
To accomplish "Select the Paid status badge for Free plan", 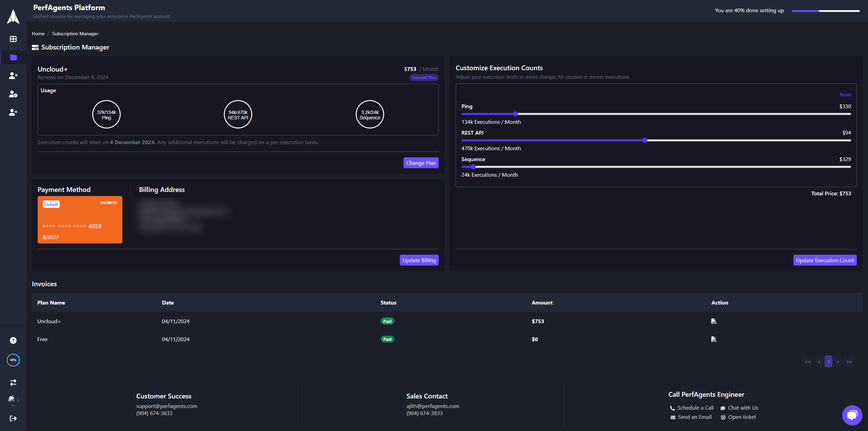I will click(387, 339).
